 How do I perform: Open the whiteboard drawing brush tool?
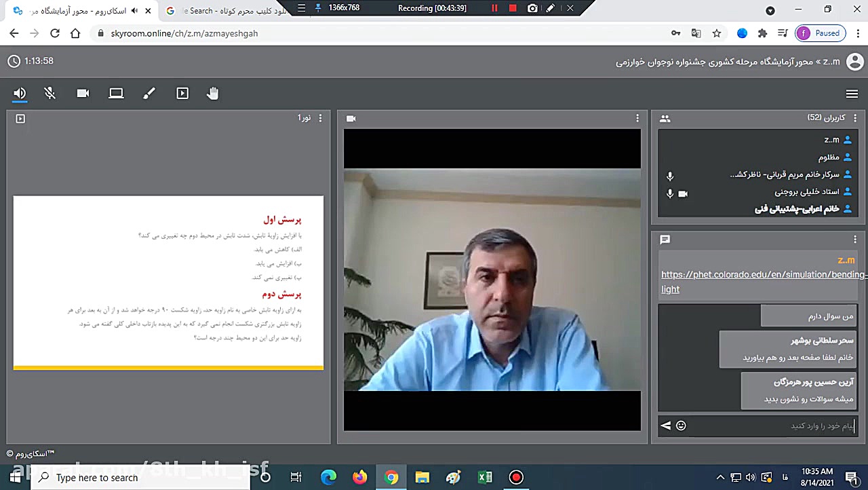[x=149, y=93]
